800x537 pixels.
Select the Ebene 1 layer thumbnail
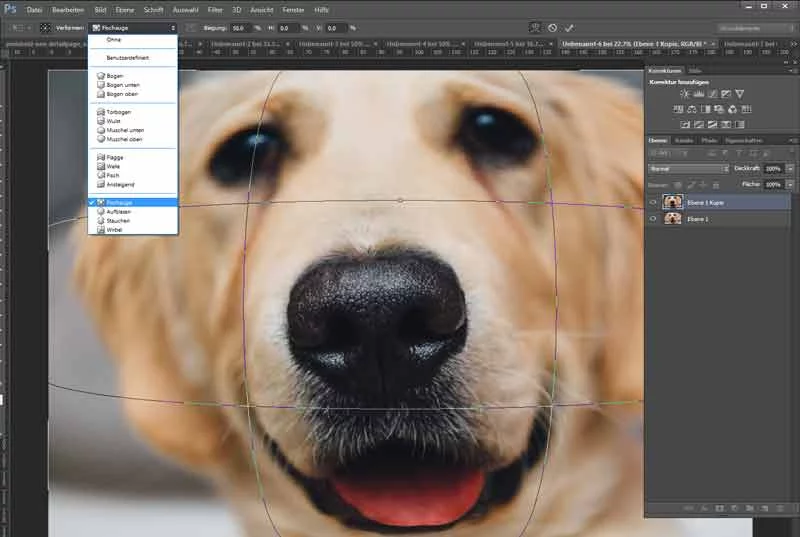pos(673,218)
